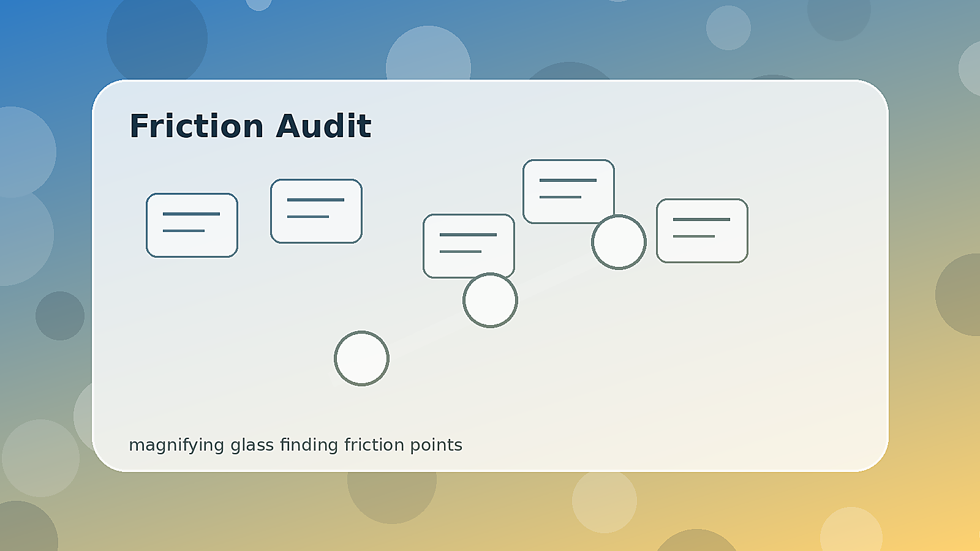The image size is (980, 551).
Task: Click the word 'Audit' in the title
Action: click(323, 126)
